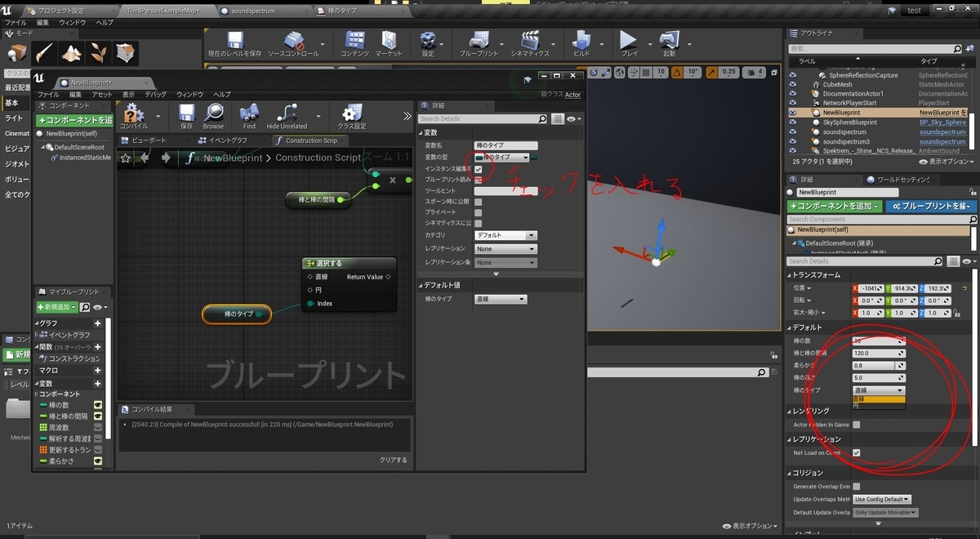Switch to Viewport (ビューポート) tab

(x=148, y=140)
